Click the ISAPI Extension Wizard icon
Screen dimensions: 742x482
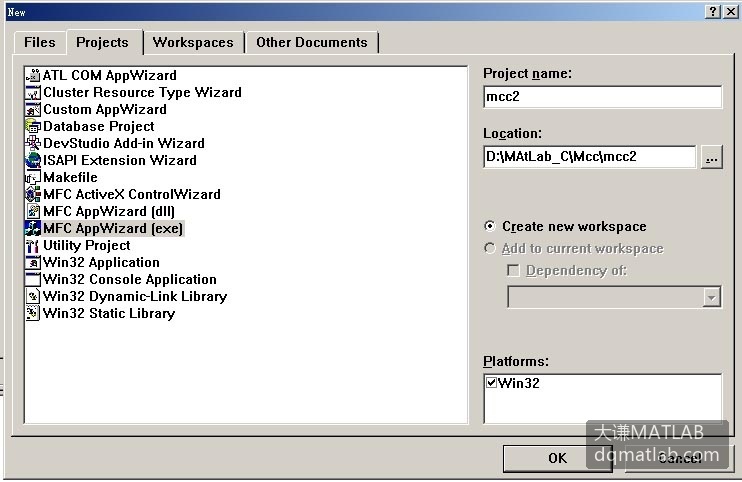pyautogui.click(x=33, y=161)
